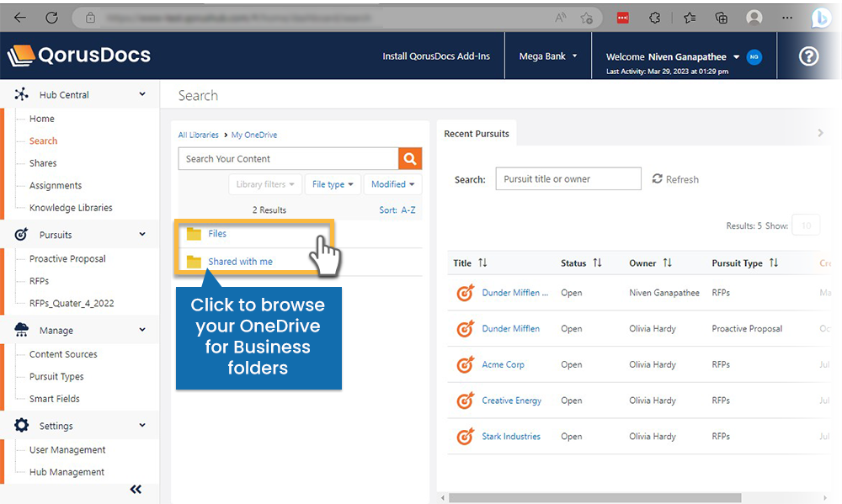Click the Pursuit title or owner search field

tap(568, 178)
